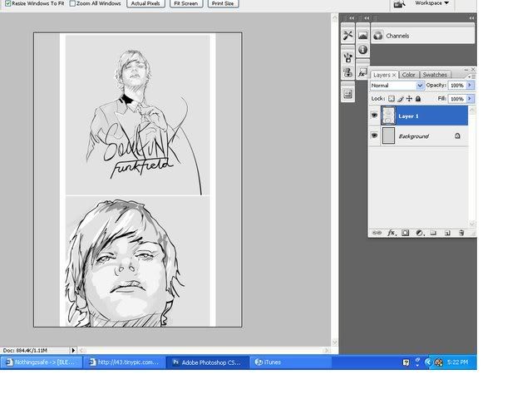Viewport: 532px width, 399px height.
Task: Switch to the Swatches tab
Action: [435, 75]
